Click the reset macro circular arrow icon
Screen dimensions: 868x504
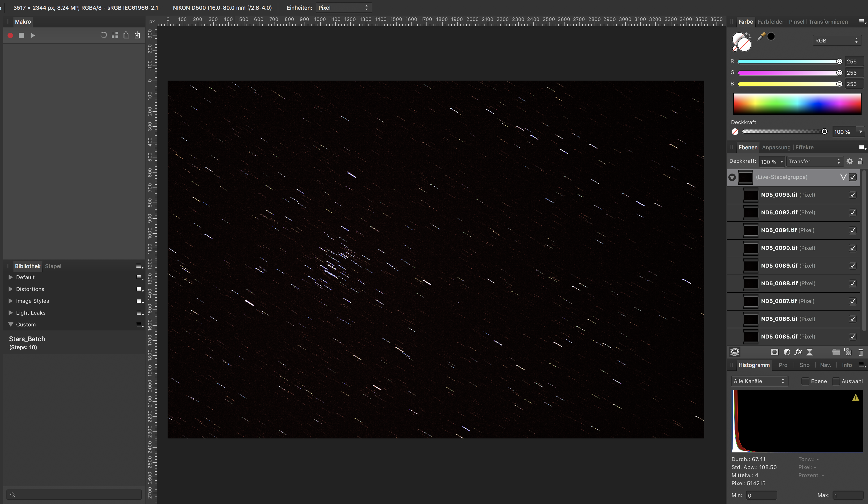(103, 35)
